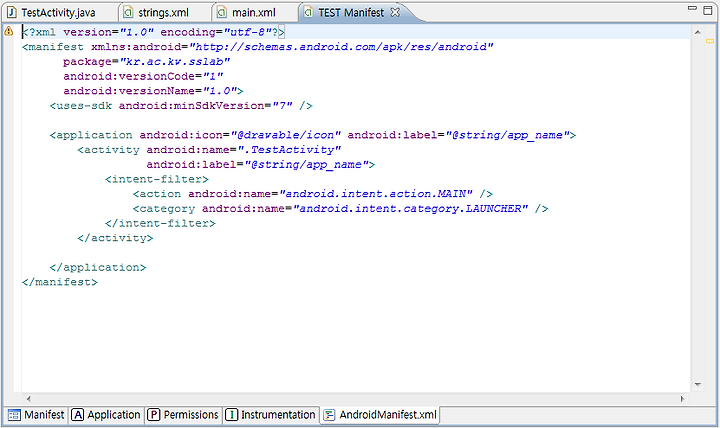Image resolution: width=720 pixels, height=428 pixels.
Task: Select the AndroidManifest.xml source tab
Action: [380, 415]
